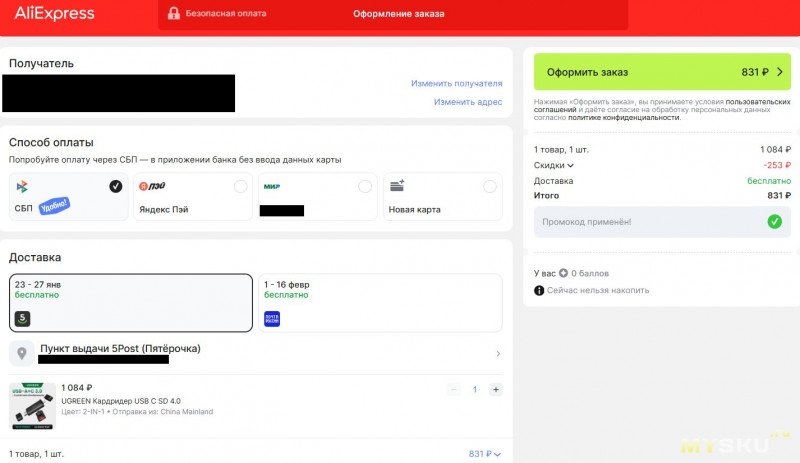The image size is (800, 463).
Task: Open the 5Post pickup point chevron
Action: click(x=498, y=353)
